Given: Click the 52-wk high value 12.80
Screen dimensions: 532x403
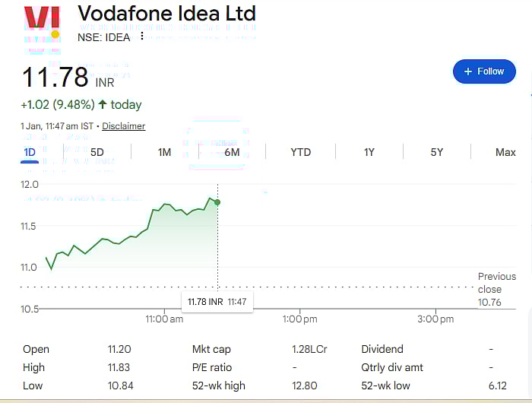Looking at the screenshot, I should point(303,386).
